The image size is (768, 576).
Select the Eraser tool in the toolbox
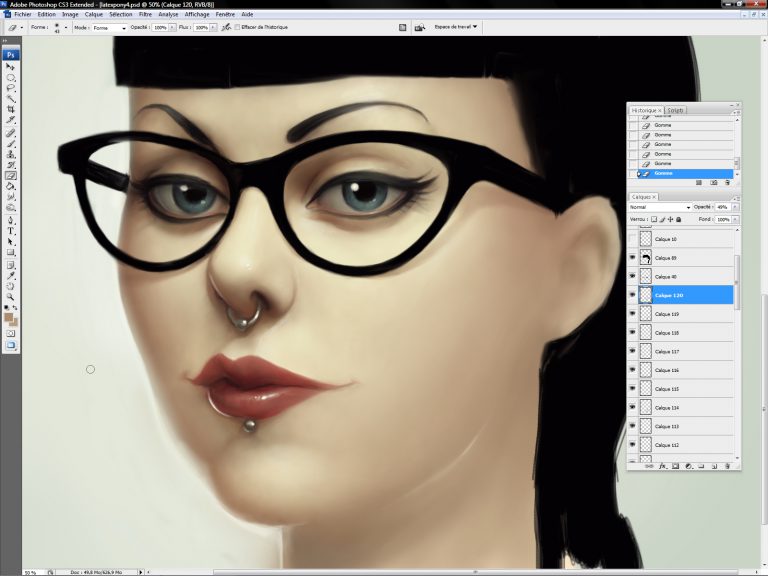(x=11, y=176)
